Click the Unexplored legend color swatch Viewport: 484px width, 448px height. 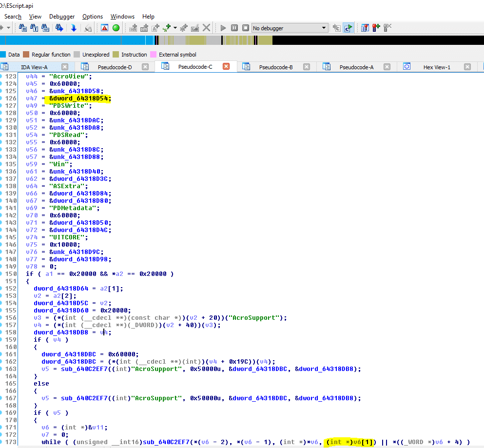(x=77, y=55)
